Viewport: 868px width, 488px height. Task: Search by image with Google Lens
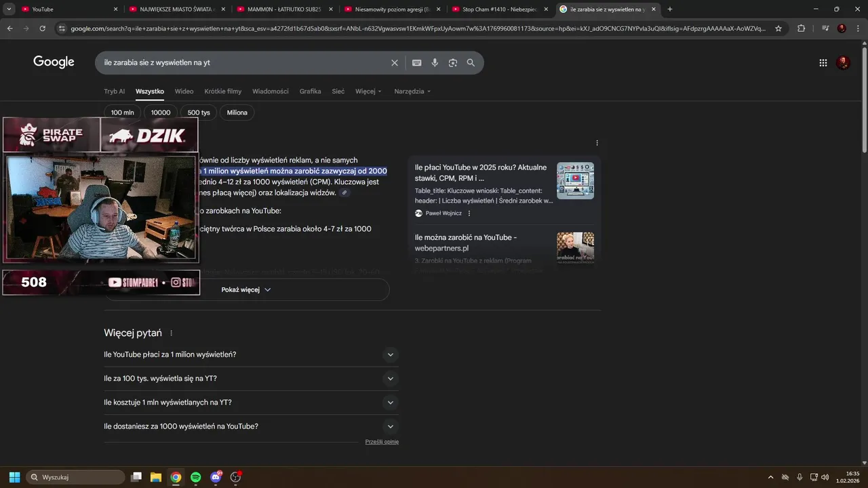click(x=453, y=62)
